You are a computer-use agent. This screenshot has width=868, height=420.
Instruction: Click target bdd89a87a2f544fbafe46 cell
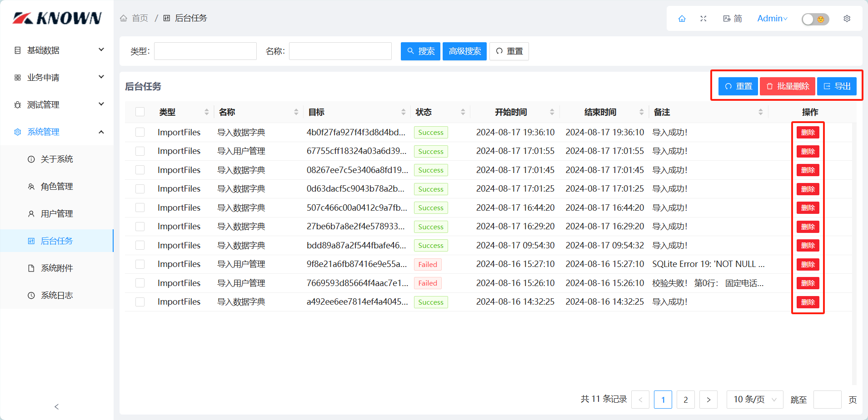pos(356,245)
